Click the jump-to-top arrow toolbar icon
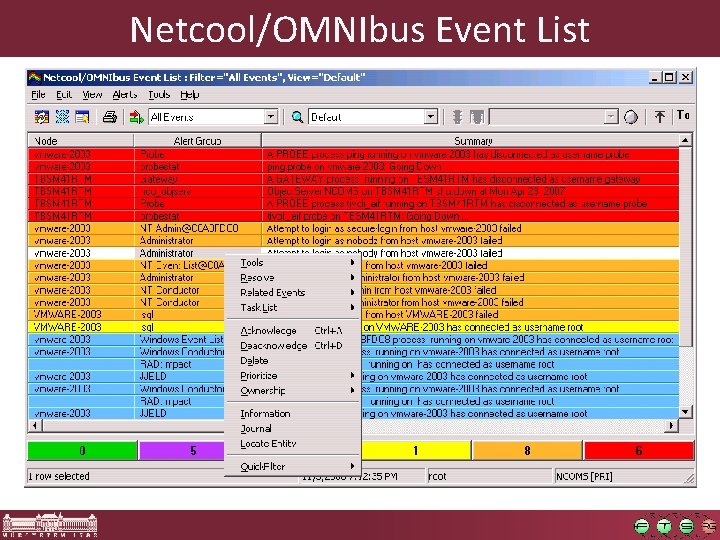 click(660, 117)
